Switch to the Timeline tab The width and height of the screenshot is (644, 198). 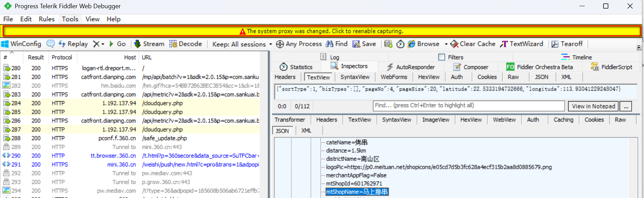tap(577, 57)
